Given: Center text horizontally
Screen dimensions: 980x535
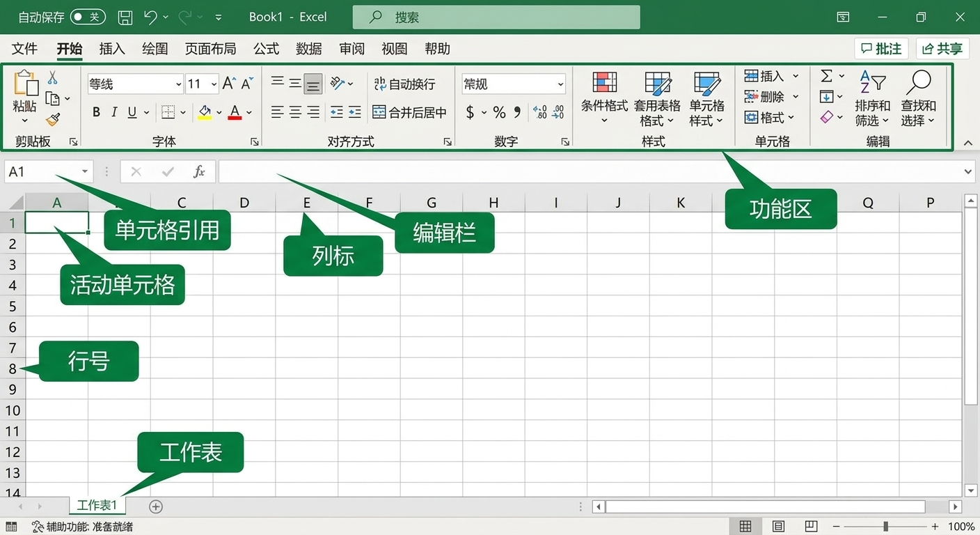Looking at the screenshot, I should coord(295,112).
